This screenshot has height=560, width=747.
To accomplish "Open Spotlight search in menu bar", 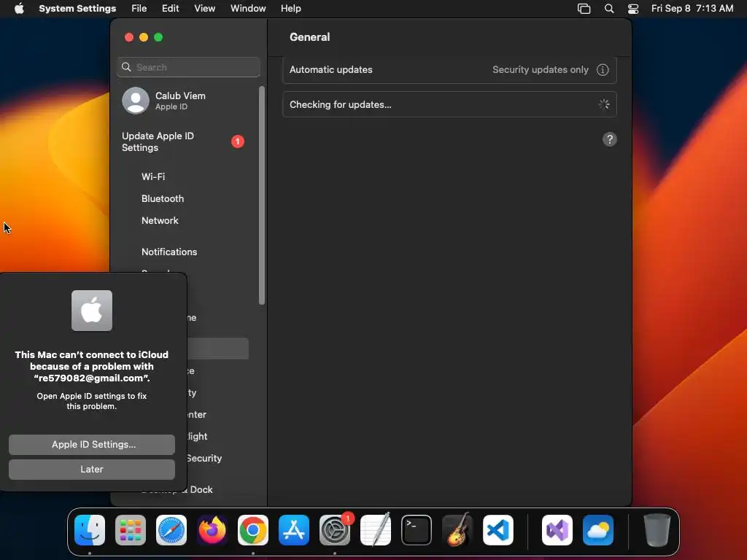I will tap(609, 9).
